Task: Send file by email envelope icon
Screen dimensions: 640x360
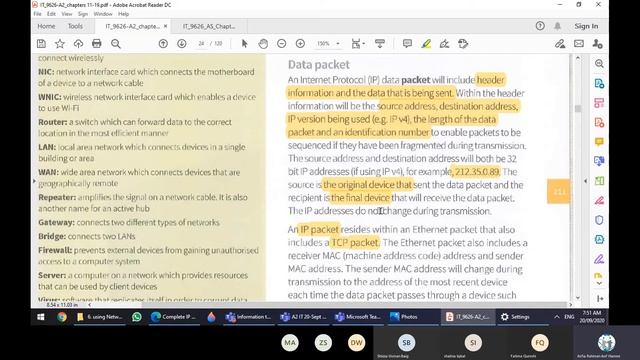Action: coord(579,44)
